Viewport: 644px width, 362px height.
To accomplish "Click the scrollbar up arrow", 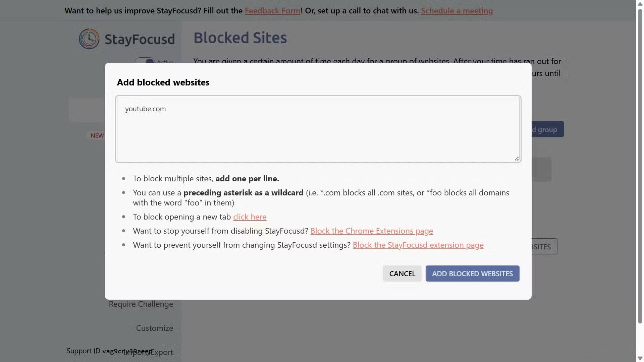I will click(x=640, y=3).
